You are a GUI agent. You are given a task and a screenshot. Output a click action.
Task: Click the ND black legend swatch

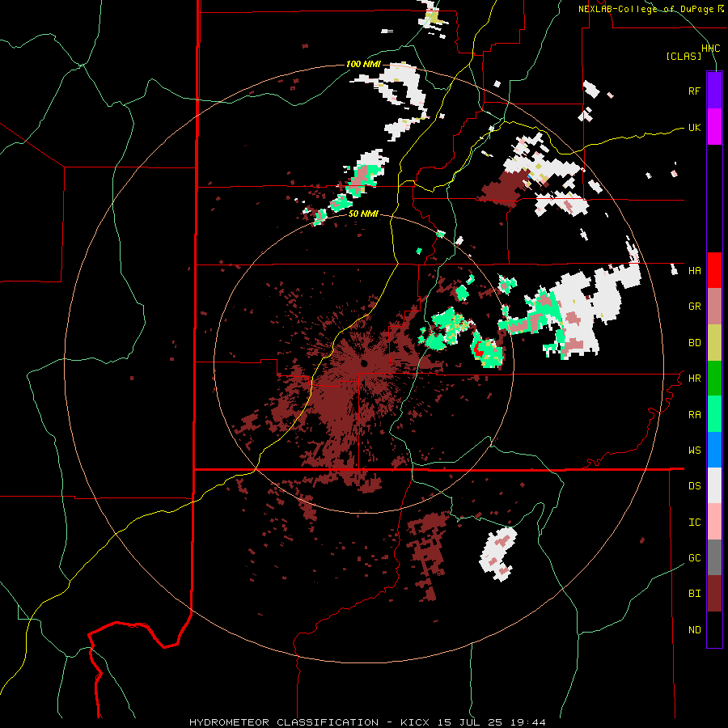pyautogui.click(x=714, y=629)
